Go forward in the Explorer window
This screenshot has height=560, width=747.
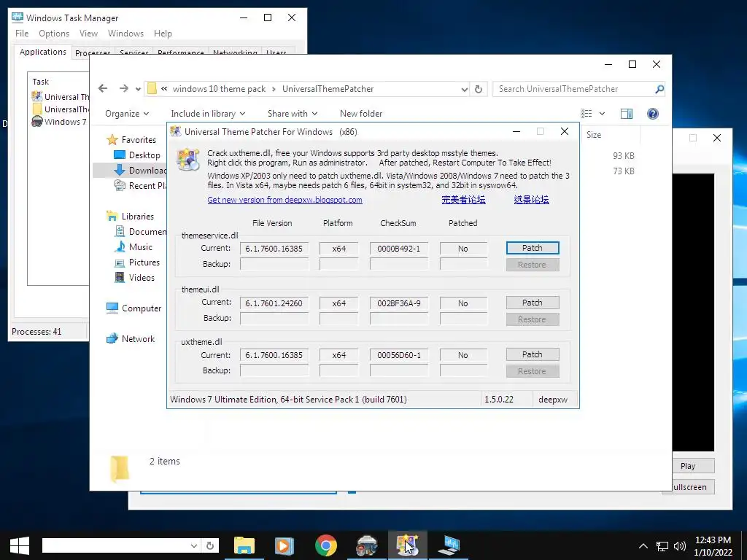[124, 88]
